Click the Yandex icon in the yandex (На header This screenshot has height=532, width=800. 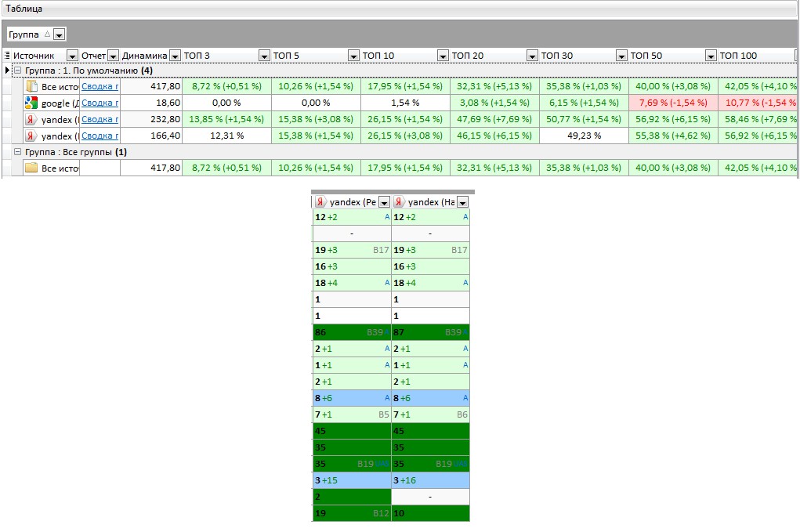pyautogui.click(x=399, y=202)
